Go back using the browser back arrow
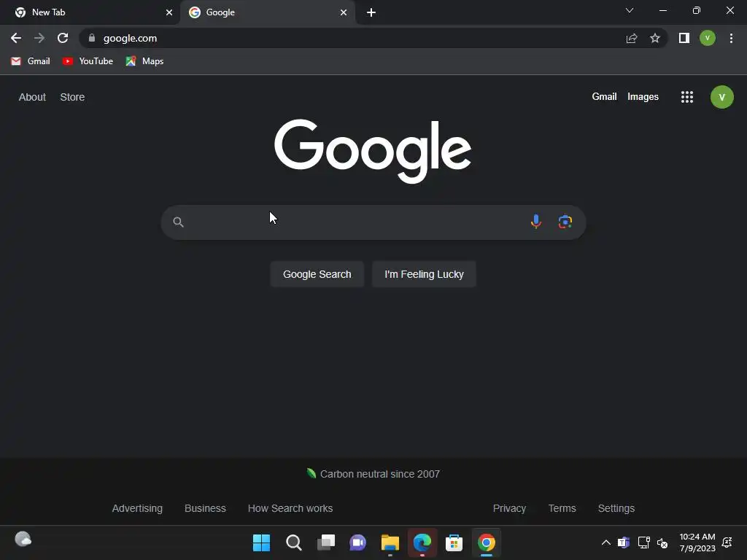Screen dimensions: 747x560 point(16,38)
